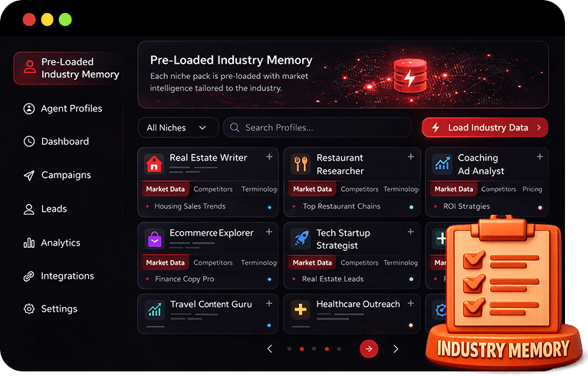Click the Ecommerce Explorer shopping bag icon
Viewport: 588px width, 376px height.
[154, 239]
